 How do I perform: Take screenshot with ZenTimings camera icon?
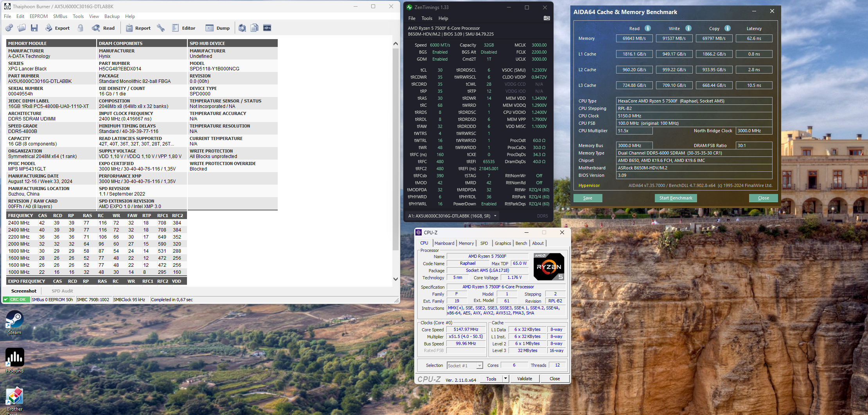pos(546,18)
